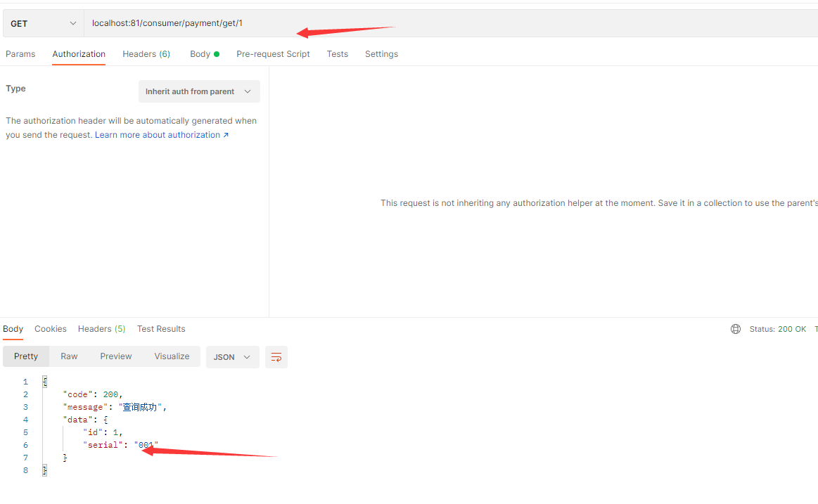Click the "id": 1 line
818x504 pixels.
(103, 432)
